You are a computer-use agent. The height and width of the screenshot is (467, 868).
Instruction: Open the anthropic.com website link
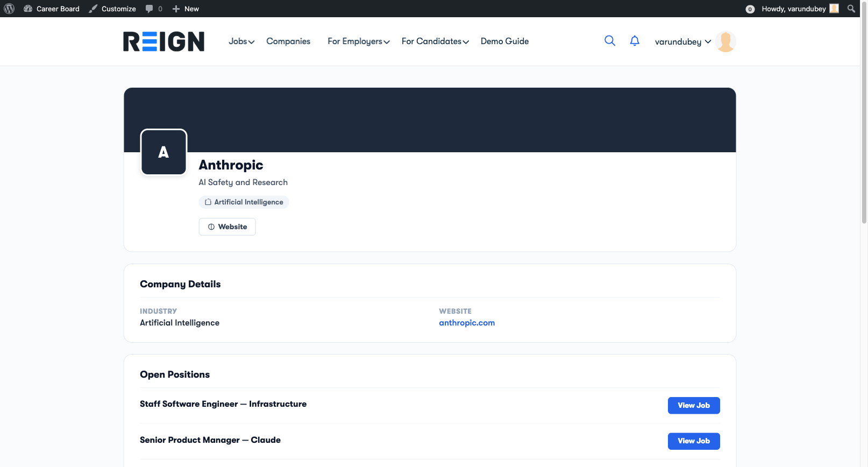[467, 323]
